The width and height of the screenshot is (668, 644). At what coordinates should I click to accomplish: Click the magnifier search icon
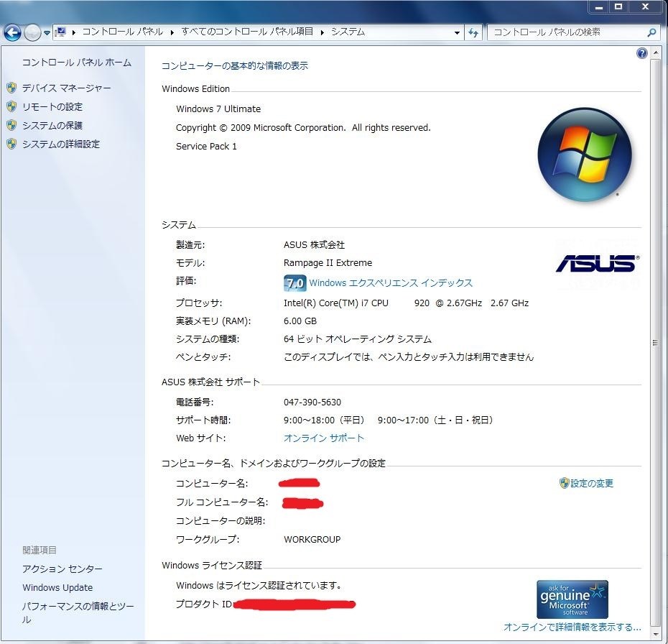[x=651, y=32]
